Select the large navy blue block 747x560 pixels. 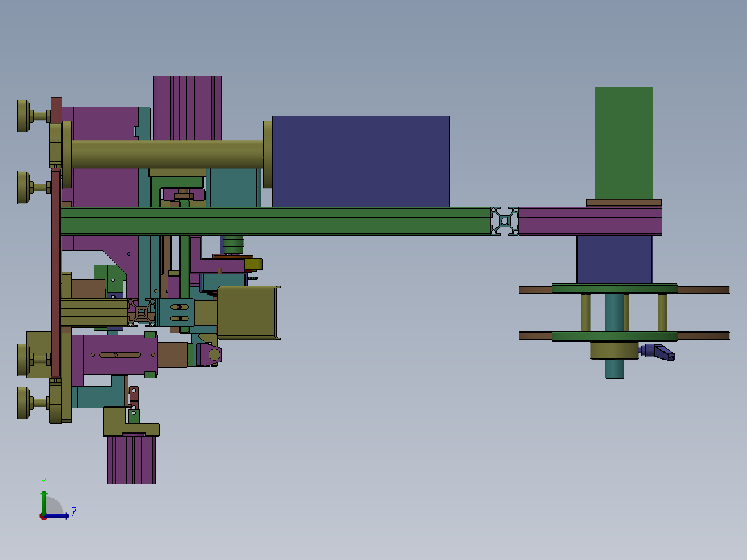(x=360, y=161)
